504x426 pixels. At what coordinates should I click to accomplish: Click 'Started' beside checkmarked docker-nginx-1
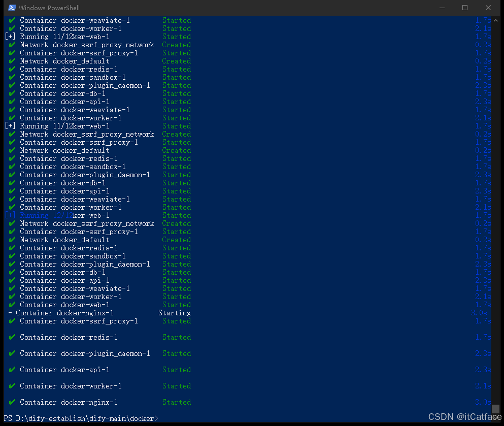[177, 402]
